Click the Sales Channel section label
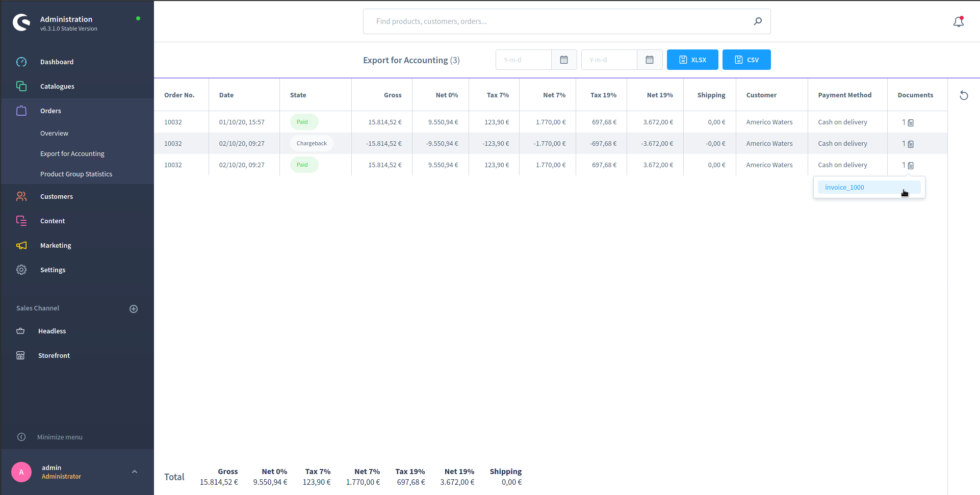Viewport: 980px width, 495px height. (x=38, y=308)
